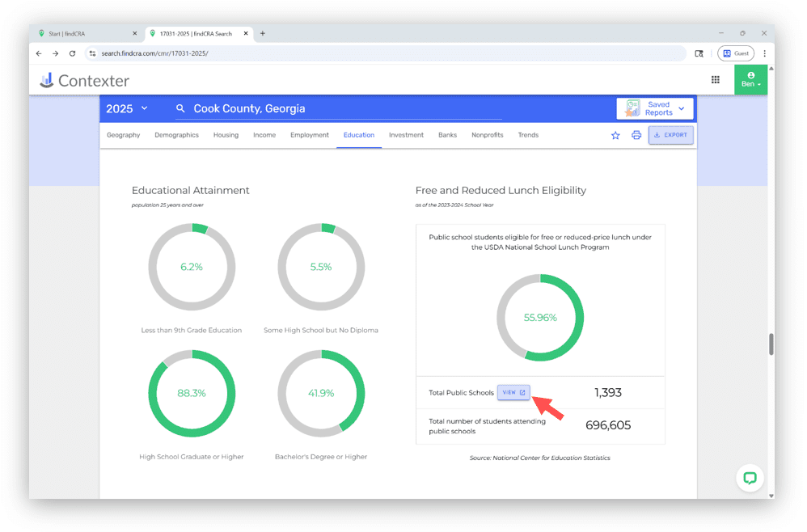Image resolution: width=807 pixels, height=532 pixels.
Task: Click the Contexter logo
Action: [85, 80]
